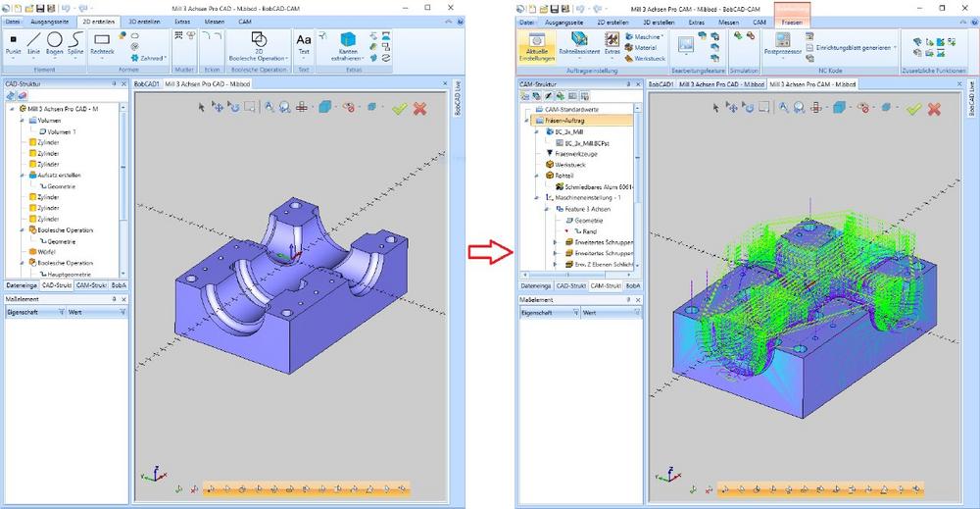Pin the left CAD-Struktur panel
This screenshot has height=509, width=980.
tap(116, 85)
